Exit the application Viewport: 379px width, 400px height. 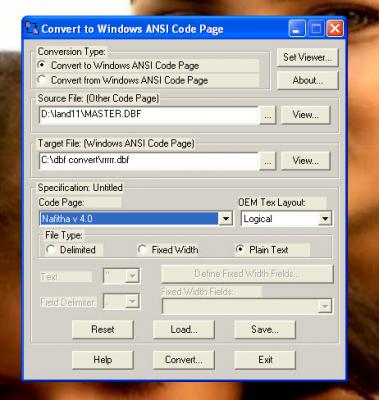click(x=265, y=360)
